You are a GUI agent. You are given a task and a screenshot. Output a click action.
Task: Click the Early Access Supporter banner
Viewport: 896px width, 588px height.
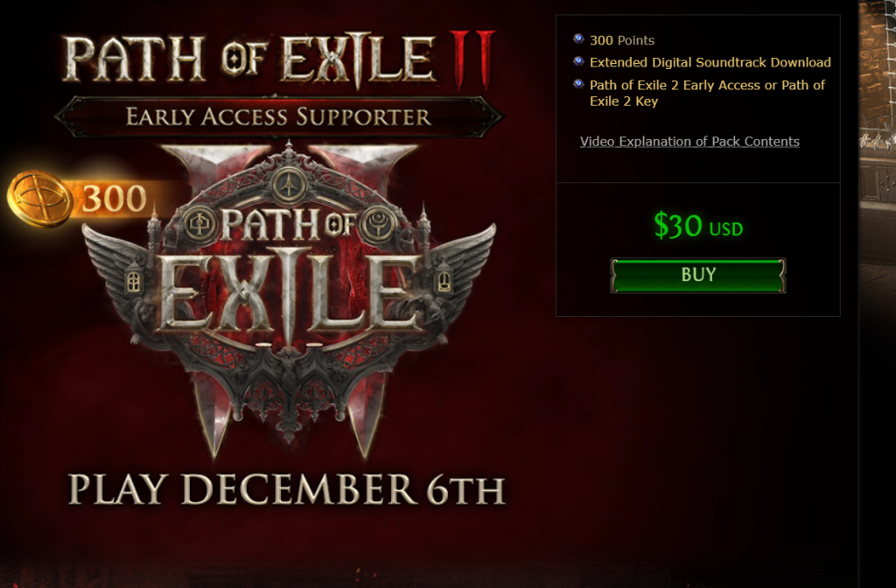coord(278,116)
